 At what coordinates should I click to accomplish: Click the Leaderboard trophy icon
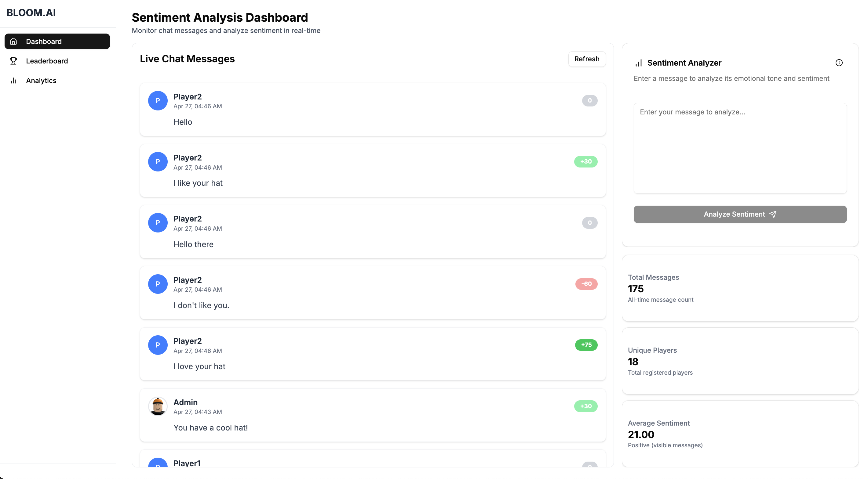point(13,61)
